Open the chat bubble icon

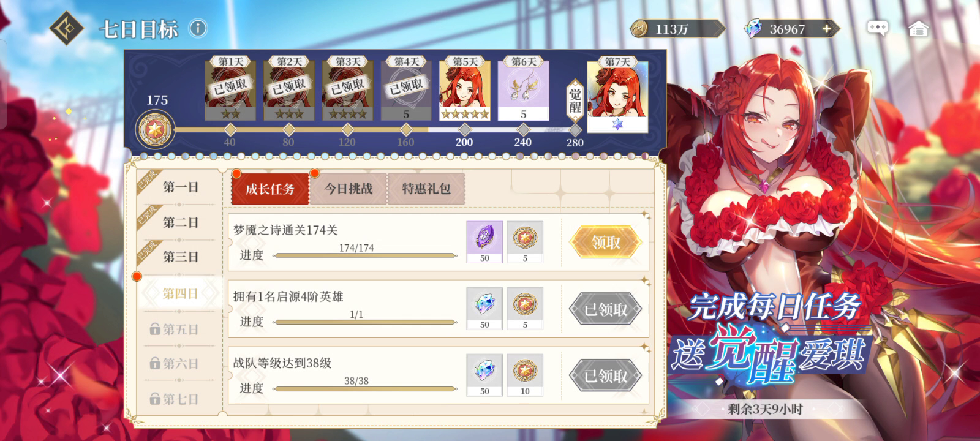(878, 28)
